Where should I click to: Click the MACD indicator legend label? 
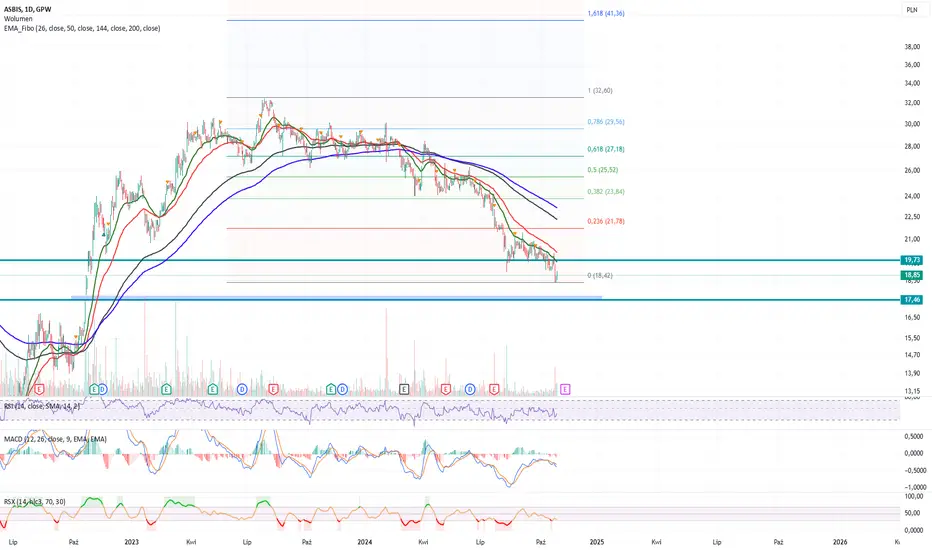(x=55, y=439)
